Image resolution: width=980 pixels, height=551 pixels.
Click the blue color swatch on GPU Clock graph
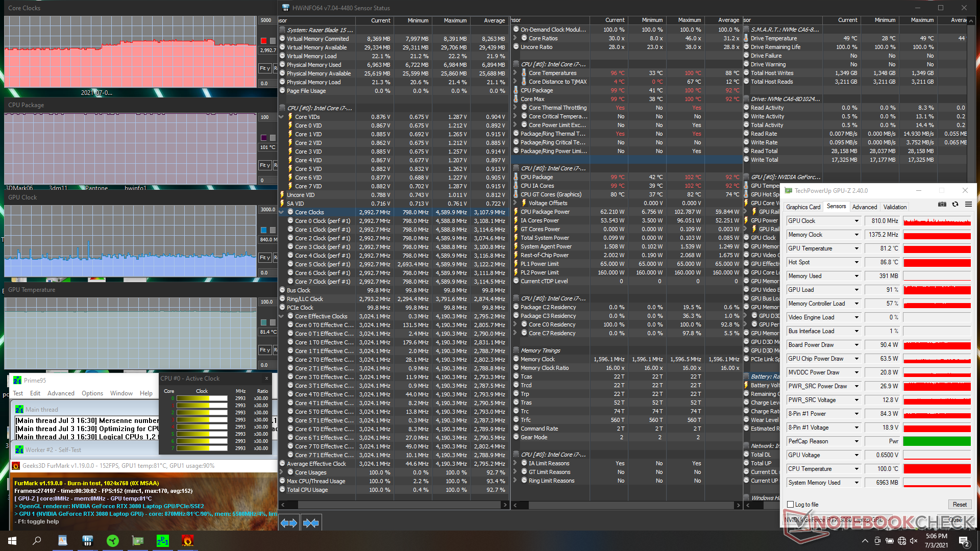pyautogui.click(x=264, y=230)
